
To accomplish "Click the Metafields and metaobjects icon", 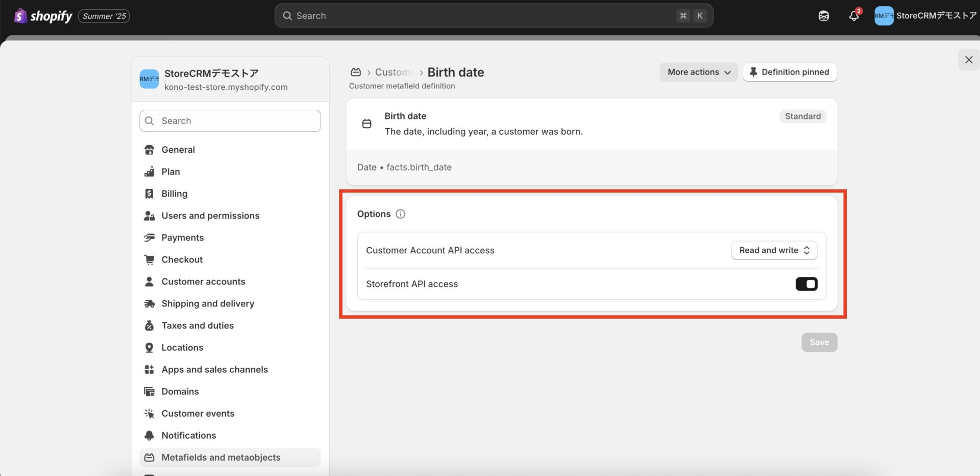I will (149, 457).
